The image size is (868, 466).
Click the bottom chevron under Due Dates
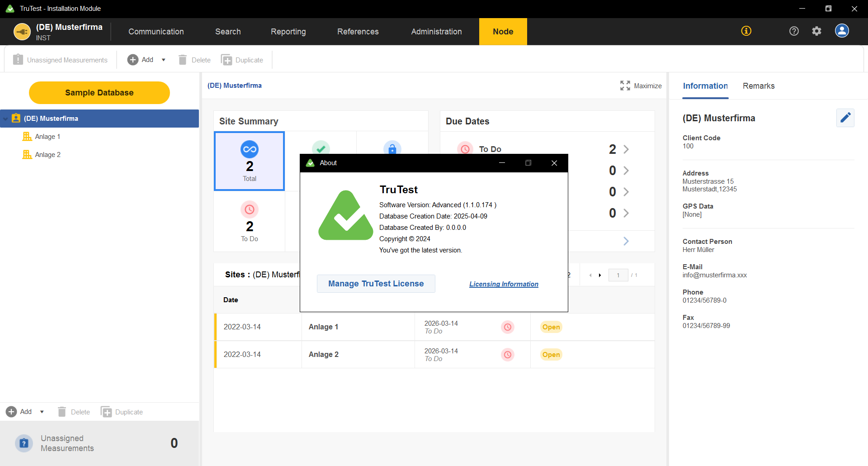pyautogui.click(x=626, y=241)
